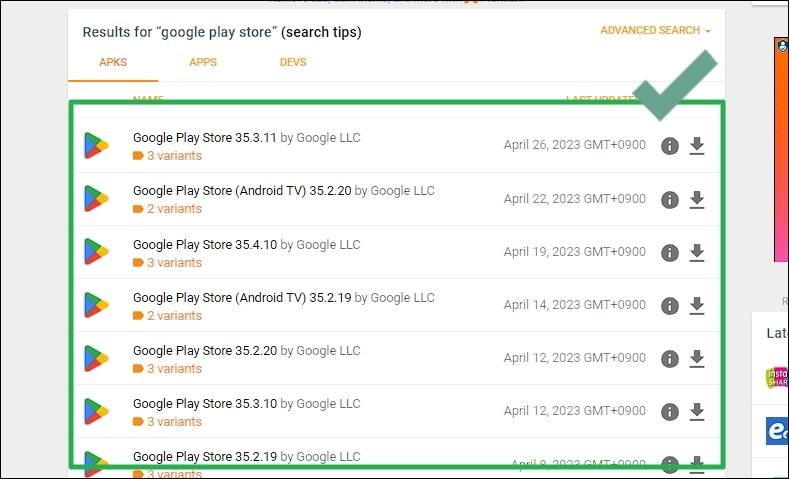Open the search tips link
Screen dimensions: 789x479
[321, 32]
